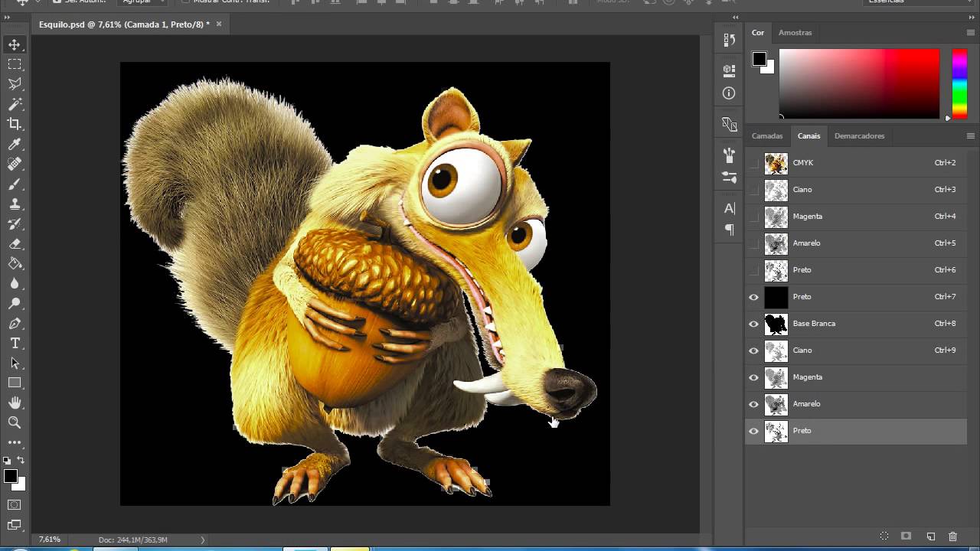Viewport: 980px width, 551px height.
Task: Select the Horizontal Type tool
Action: click(x=15, y=343)
